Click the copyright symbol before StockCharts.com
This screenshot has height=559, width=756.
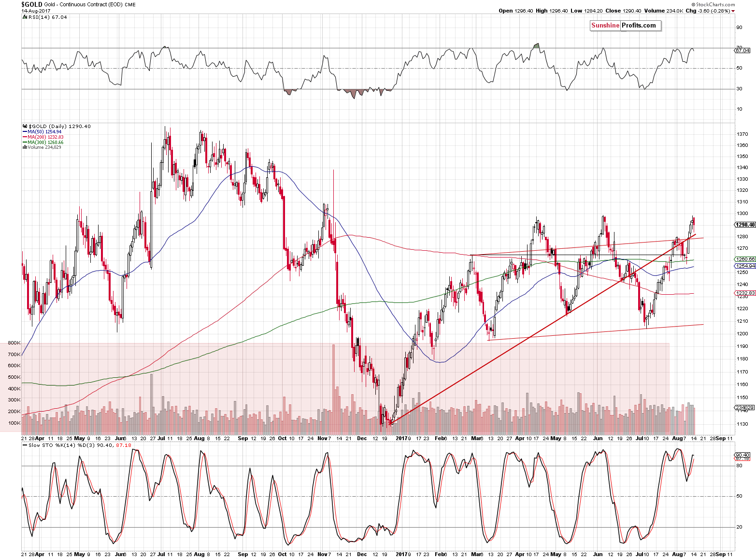[x=693, y=4]
